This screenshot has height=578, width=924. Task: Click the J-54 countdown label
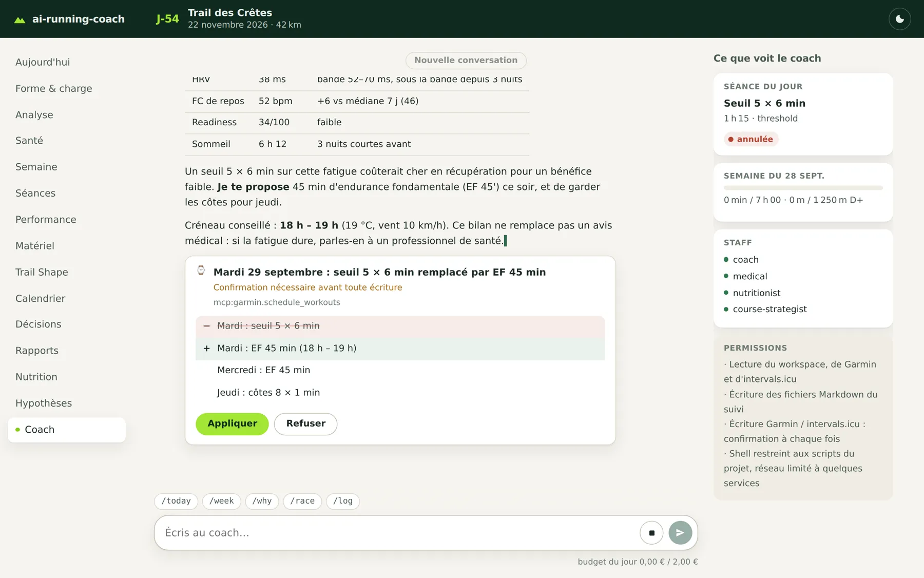point(167,19)
